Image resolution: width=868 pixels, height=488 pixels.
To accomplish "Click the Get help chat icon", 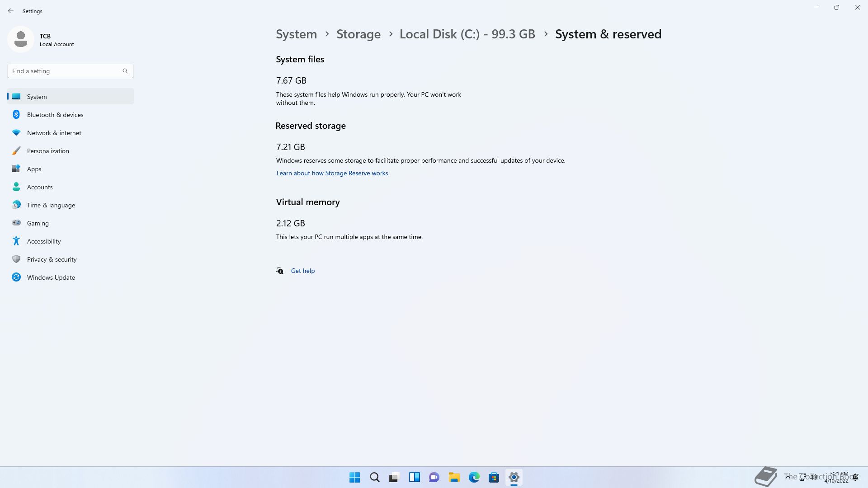I will coord(280,271).
